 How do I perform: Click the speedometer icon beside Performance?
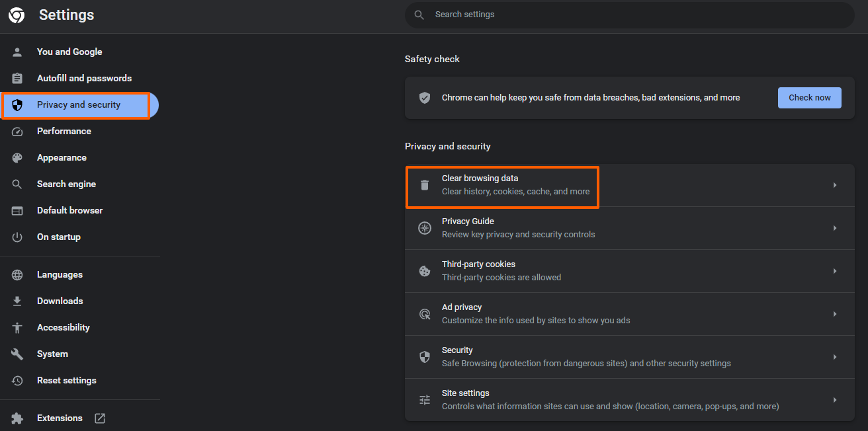point(17,131)
